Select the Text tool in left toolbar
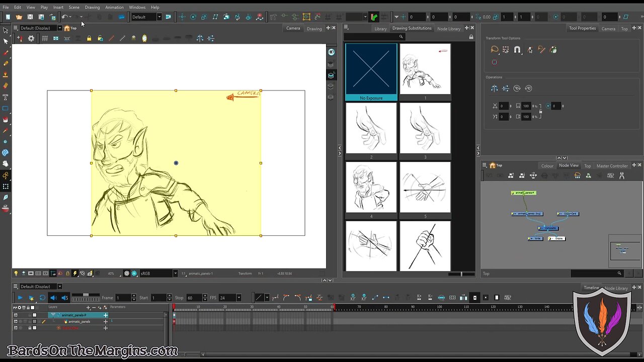Viewport: 644px width, 362px height. pos(6,97)
